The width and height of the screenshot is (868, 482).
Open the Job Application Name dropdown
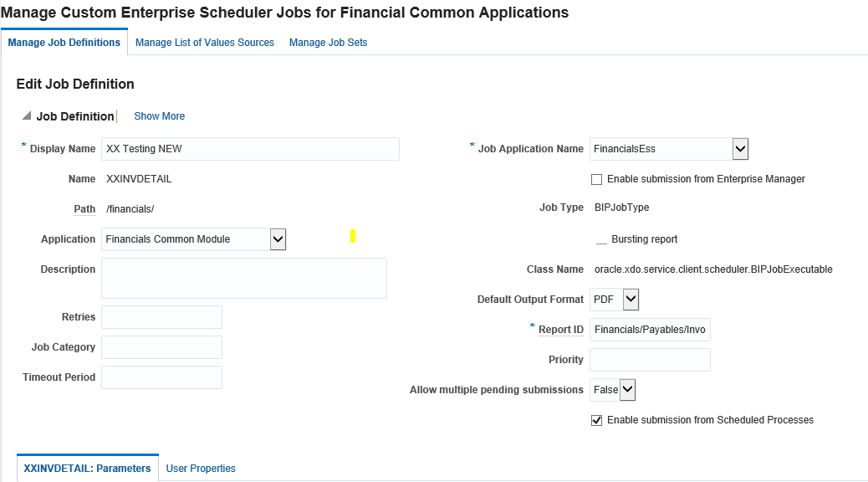(x=739, y=148)
